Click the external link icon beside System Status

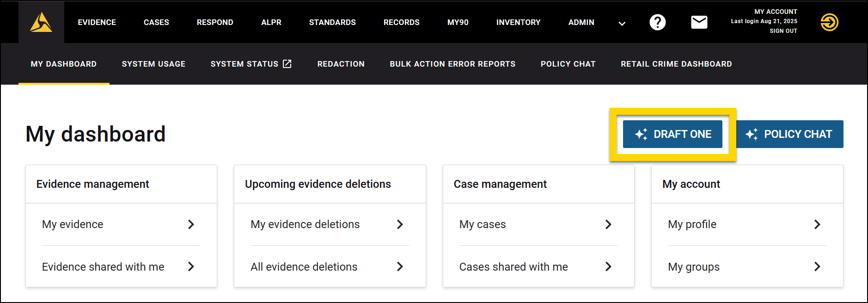click(x=287, y=64)
